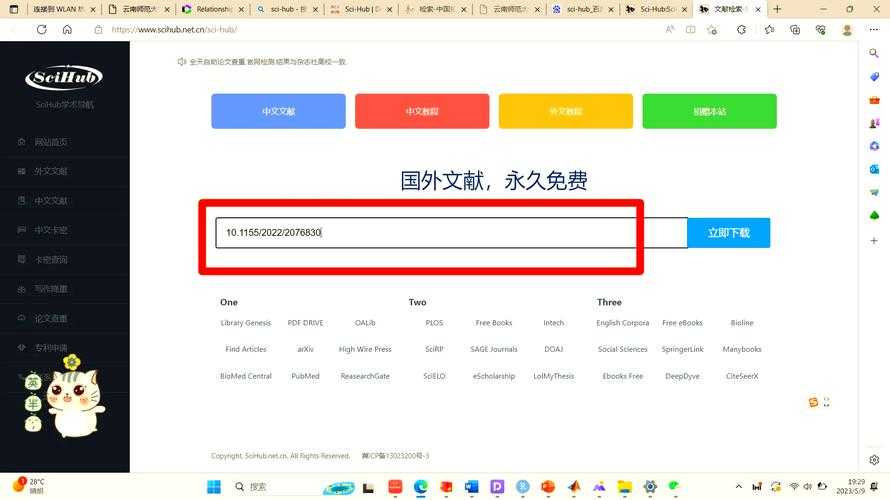Viewport: 890px width, 500px height.
Task: Open 网站首页 home item in the sidebar
Action: (x=51, y=142)
